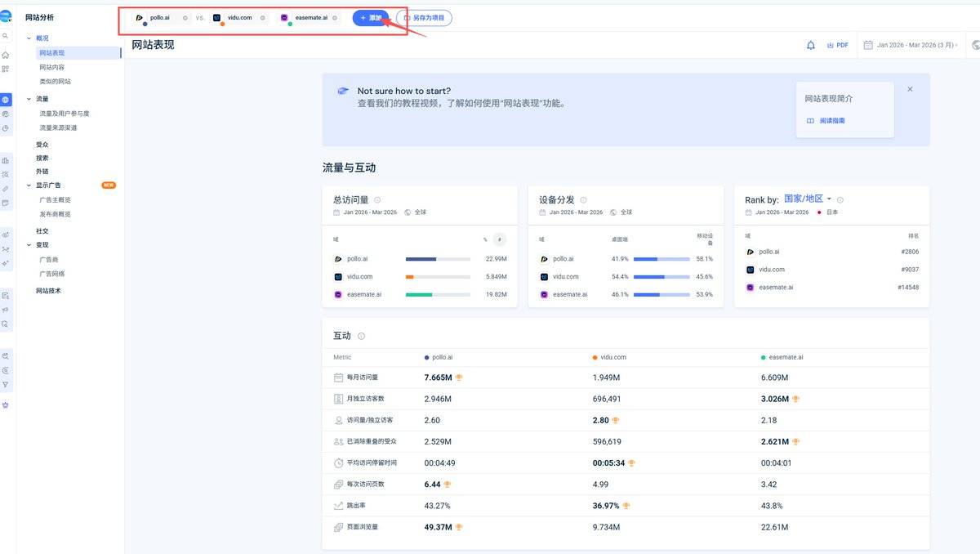The image size is (980, 554).
Task: Click the Similarweb logo at top-left
Action: (6, 16)
